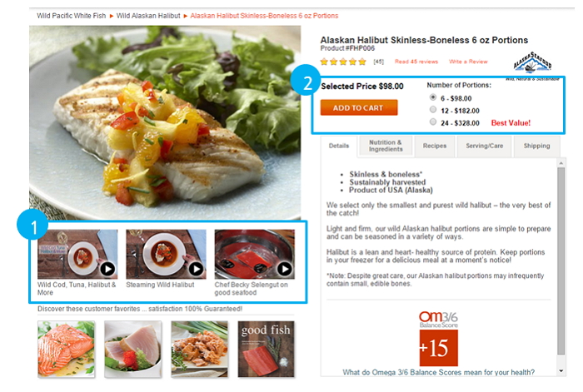
Task: Click the Alaska Seafood logo
Action: pyautogui.click(x=532, y=62)
